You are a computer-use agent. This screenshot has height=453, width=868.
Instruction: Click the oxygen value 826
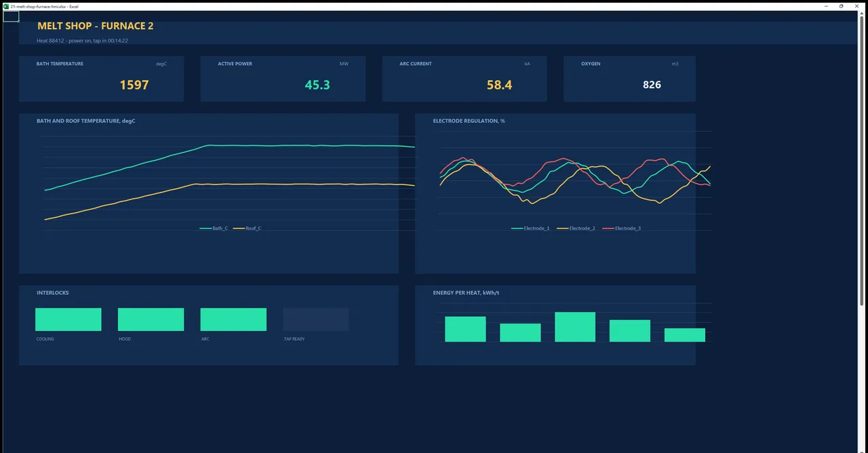(652, 85)
